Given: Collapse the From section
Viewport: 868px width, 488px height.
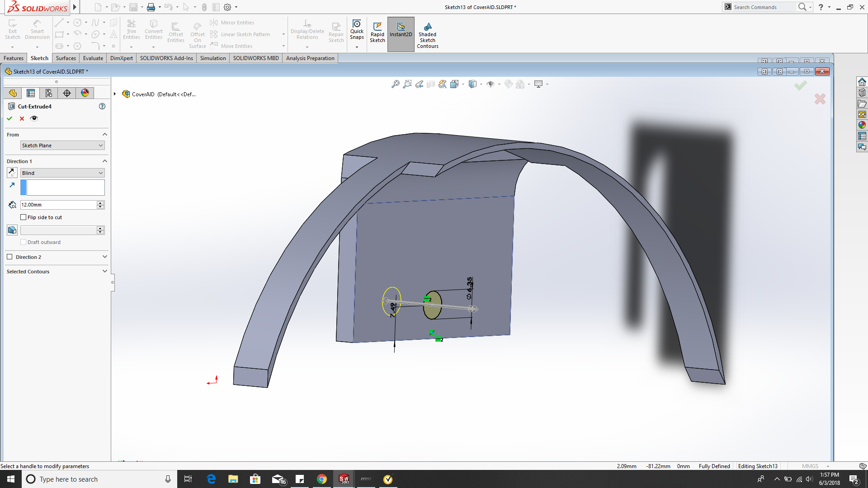Looking at the screenshot, I should [x=105, y=135].
